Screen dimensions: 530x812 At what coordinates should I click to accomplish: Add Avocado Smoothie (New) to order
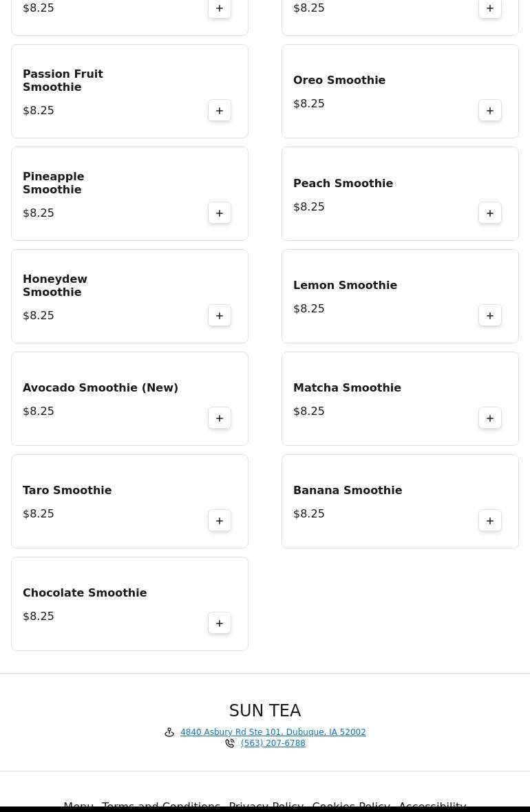coord(220,418)
